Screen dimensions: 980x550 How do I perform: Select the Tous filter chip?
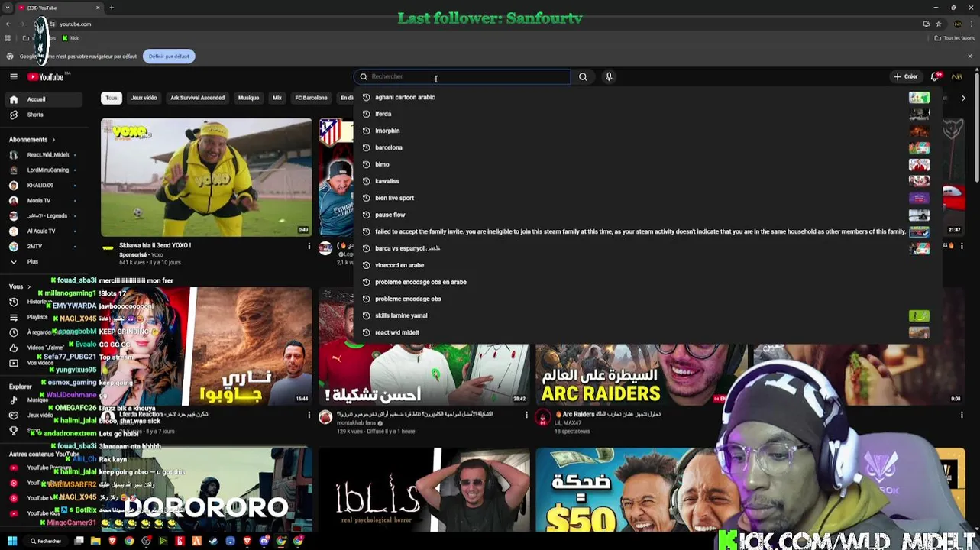pos(112,98)
